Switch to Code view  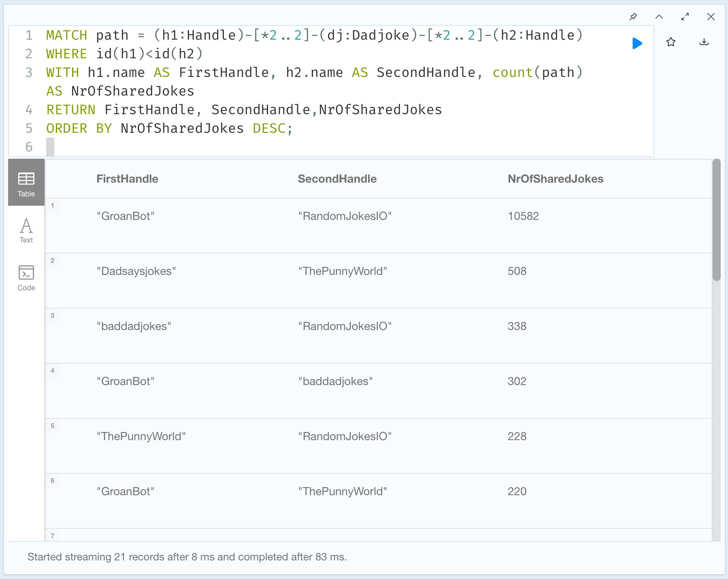[x=26, y=278]
